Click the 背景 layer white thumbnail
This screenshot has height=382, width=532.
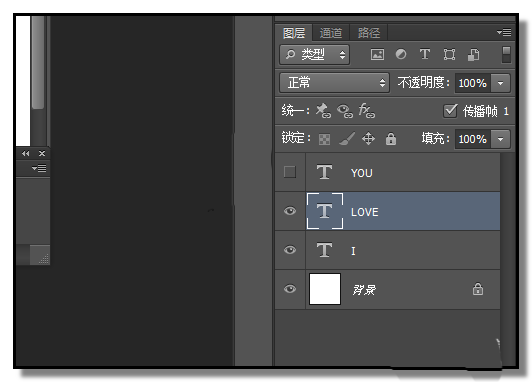click(x=325, y=289)
